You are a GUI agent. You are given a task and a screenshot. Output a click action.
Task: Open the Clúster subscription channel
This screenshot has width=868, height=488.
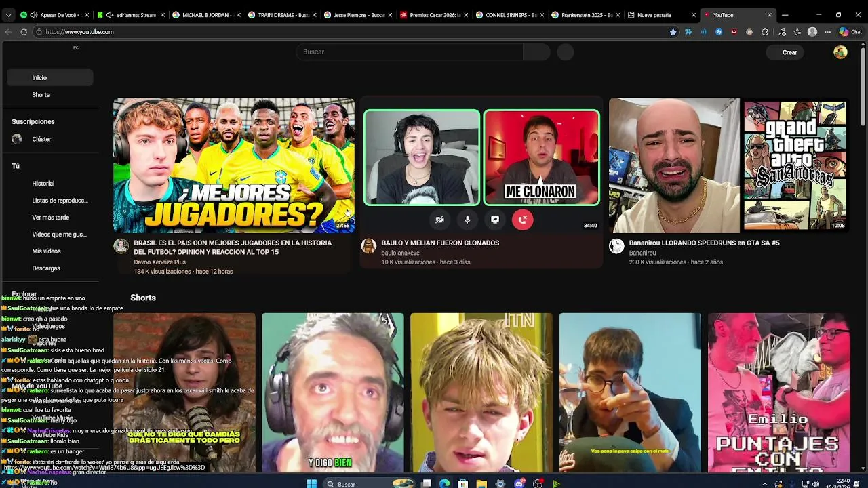50,139
